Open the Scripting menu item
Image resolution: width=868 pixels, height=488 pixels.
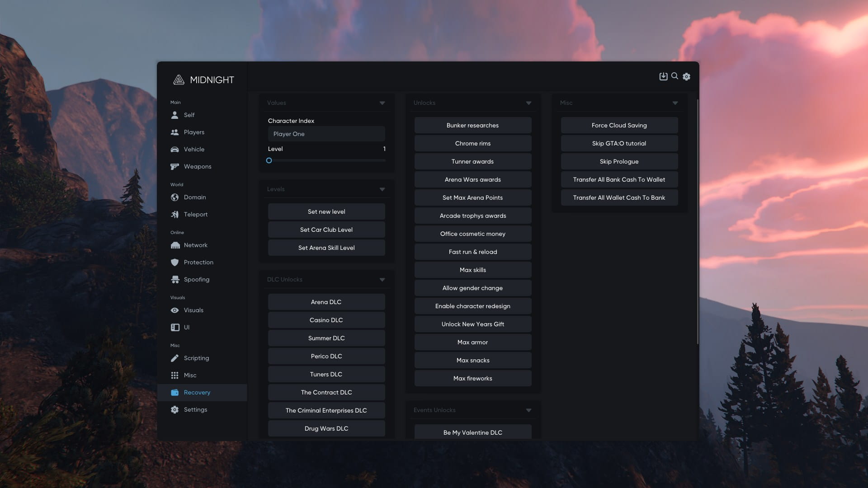click(196, 358)
